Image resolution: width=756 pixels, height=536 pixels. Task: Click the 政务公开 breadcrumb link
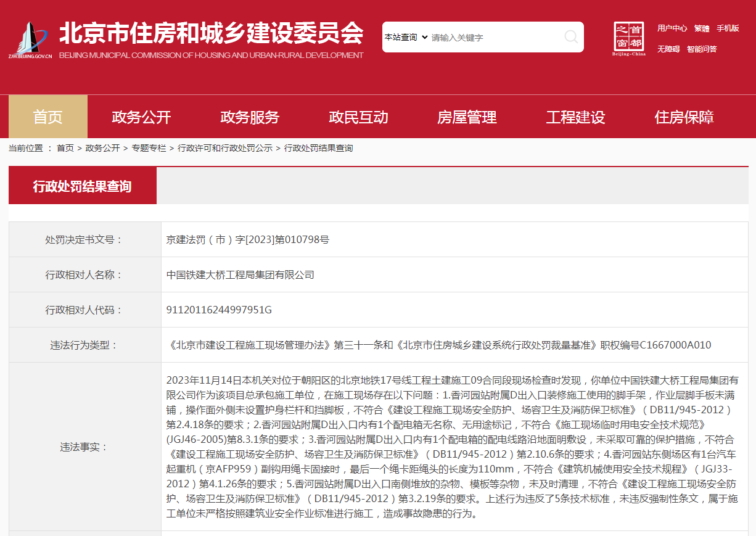tap(102, 148)
